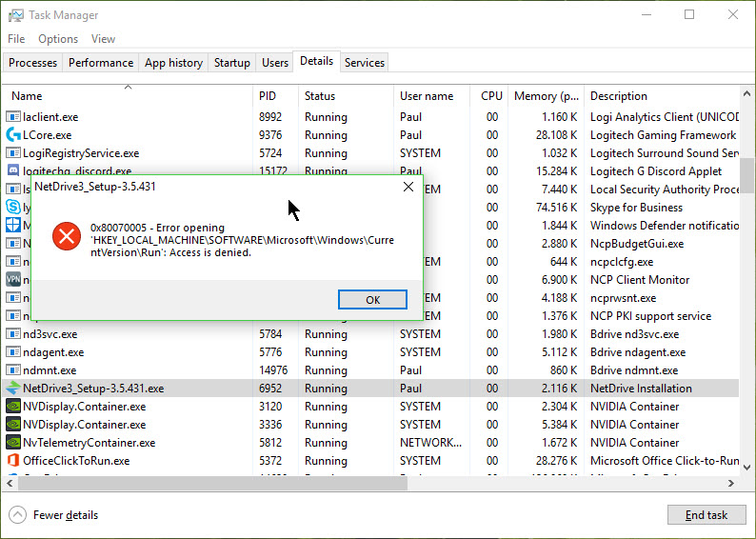Click the NetDrive3_Setup green arrows icon
This screenshot has width=756, height=539.
(x=13, y=389)
